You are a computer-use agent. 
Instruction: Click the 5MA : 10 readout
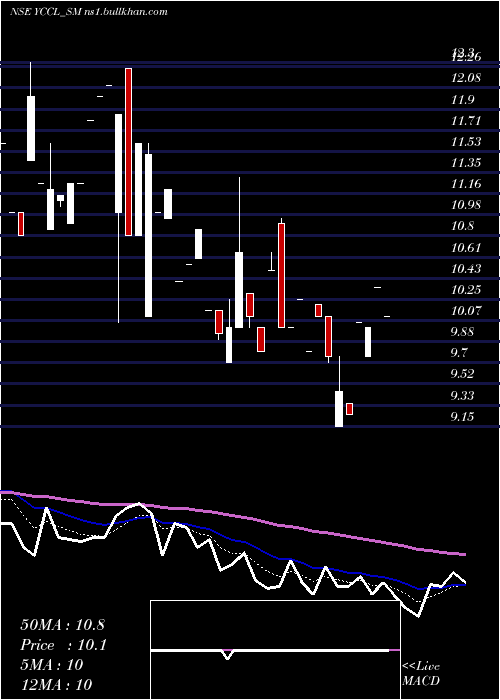pos(52,664)
